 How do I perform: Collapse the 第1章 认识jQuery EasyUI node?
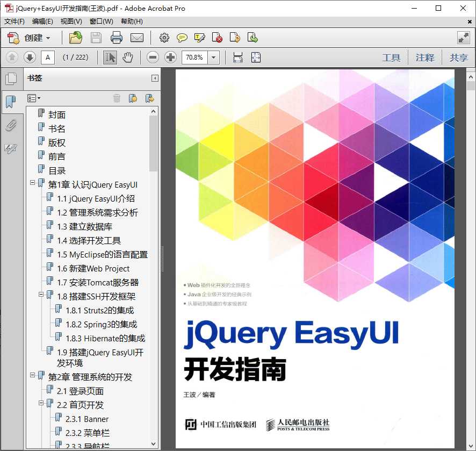[32, 184]
